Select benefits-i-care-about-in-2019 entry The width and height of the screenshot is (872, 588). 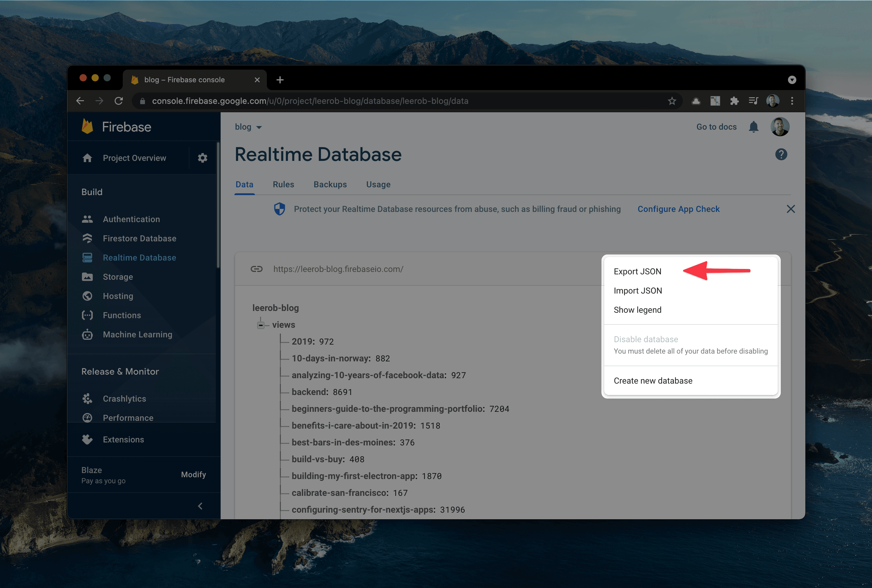tap(366, 426)
